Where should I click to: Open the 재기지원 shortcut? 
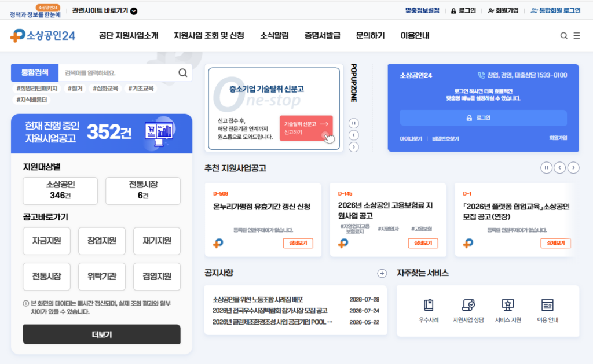tap(157, 241)
